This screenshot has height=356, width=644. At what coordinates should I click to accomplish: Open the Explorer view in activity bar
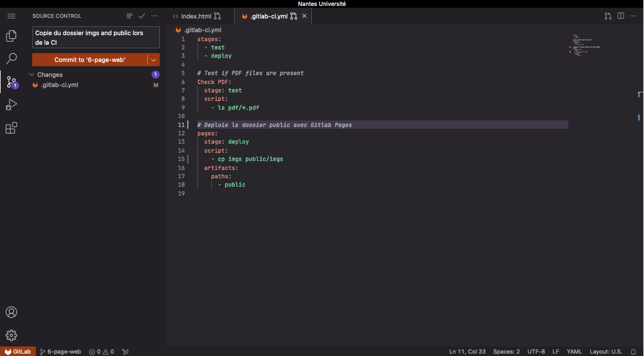(11, 36)
